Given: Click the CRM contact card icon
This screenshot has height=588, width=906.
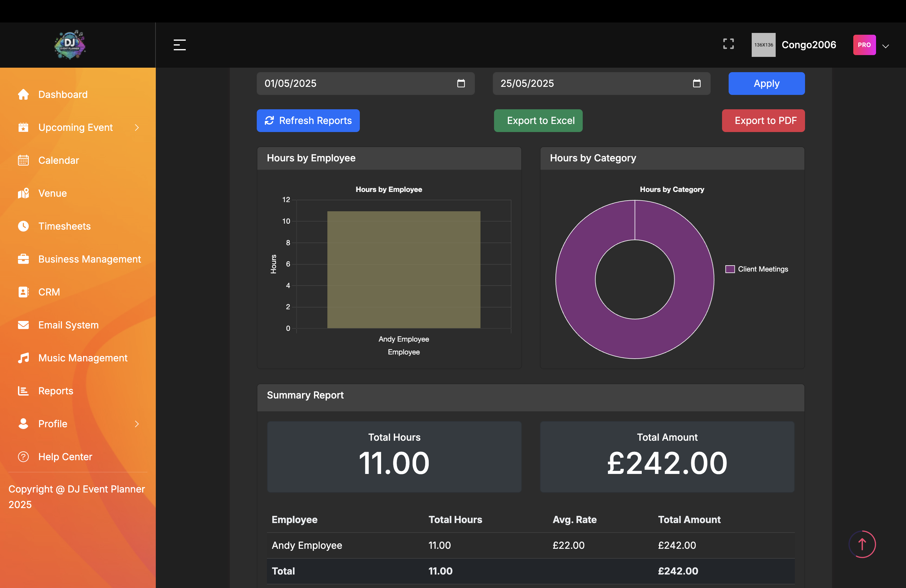Looking at the screenshot, I should [x=23, y=292].
